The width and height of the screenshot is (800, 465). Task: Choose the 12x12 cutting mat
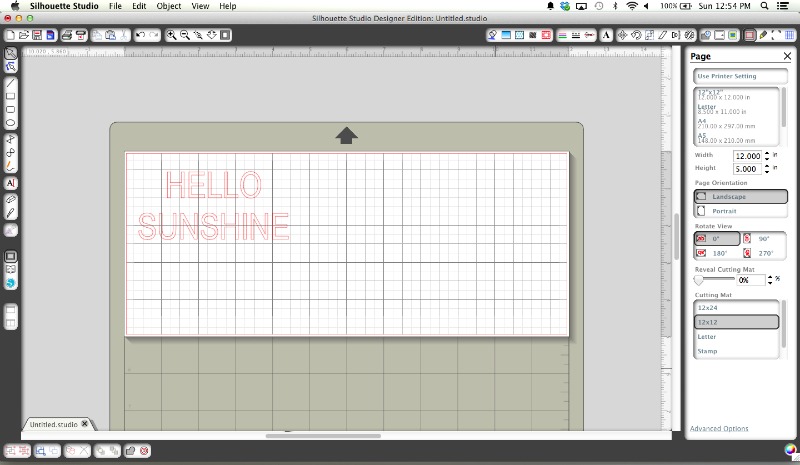pos(736,322)
